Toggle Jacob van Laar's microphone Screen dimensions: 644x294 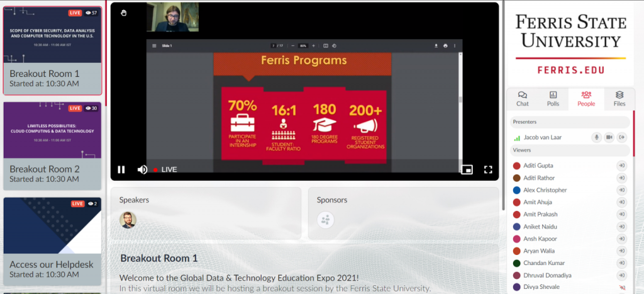[x=597, y=137]
